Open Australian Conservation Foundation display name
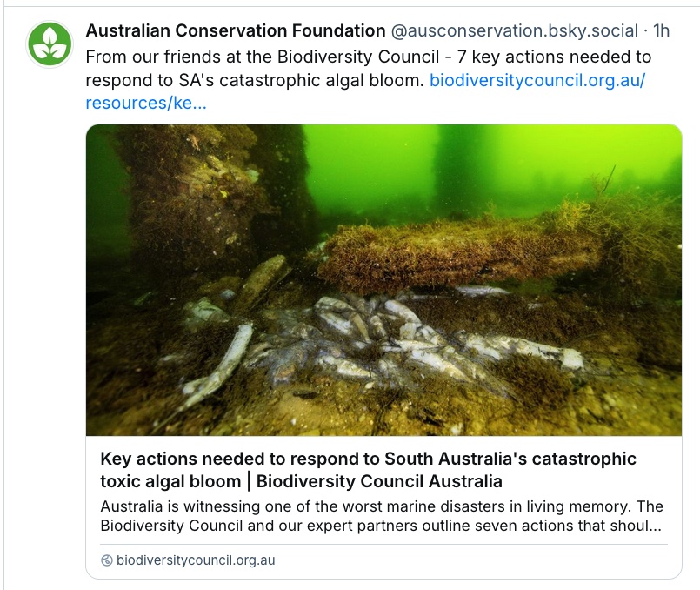 coord(236,31)
